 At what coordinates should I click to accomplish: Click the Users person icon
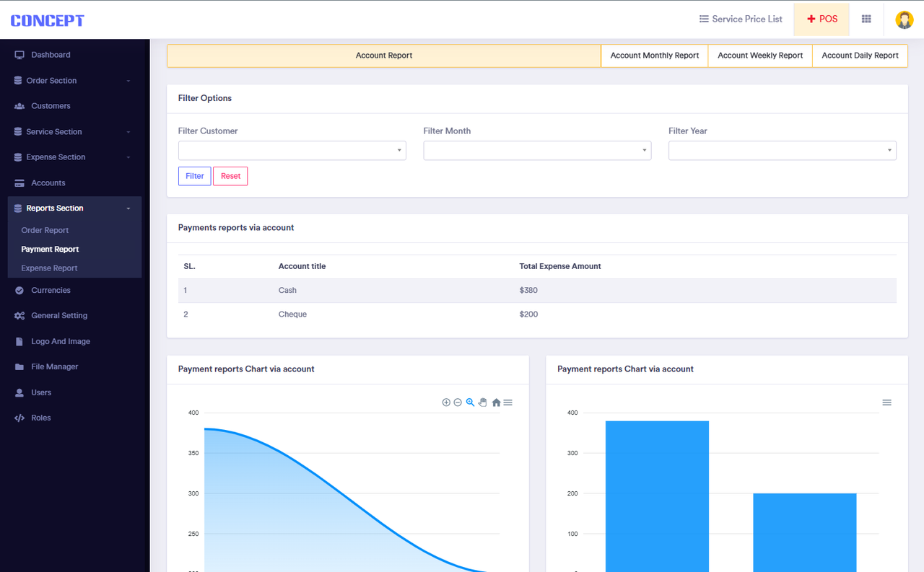[x=19, y=393]
